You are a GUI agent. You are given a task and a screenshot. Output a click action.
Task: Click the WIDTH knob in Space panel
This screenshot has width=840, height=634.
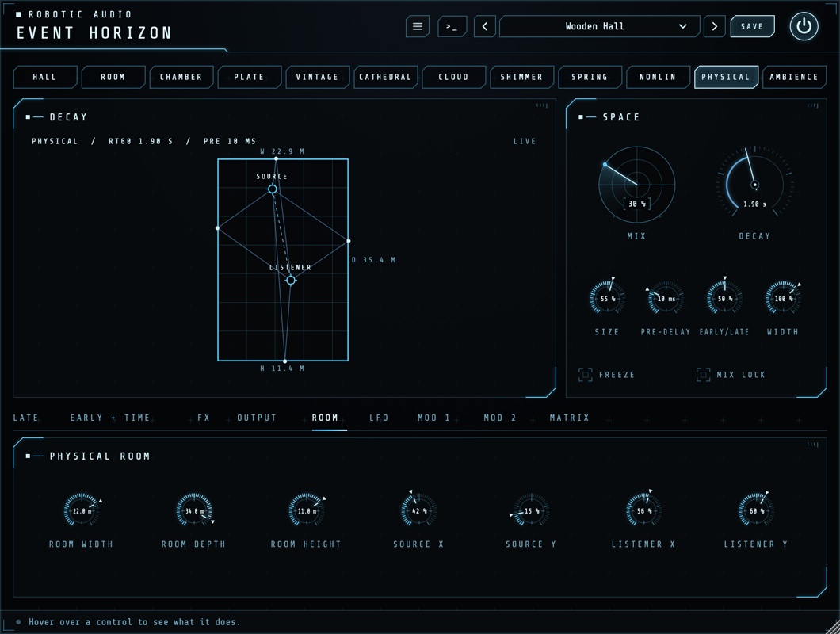(x=783, y=299)
